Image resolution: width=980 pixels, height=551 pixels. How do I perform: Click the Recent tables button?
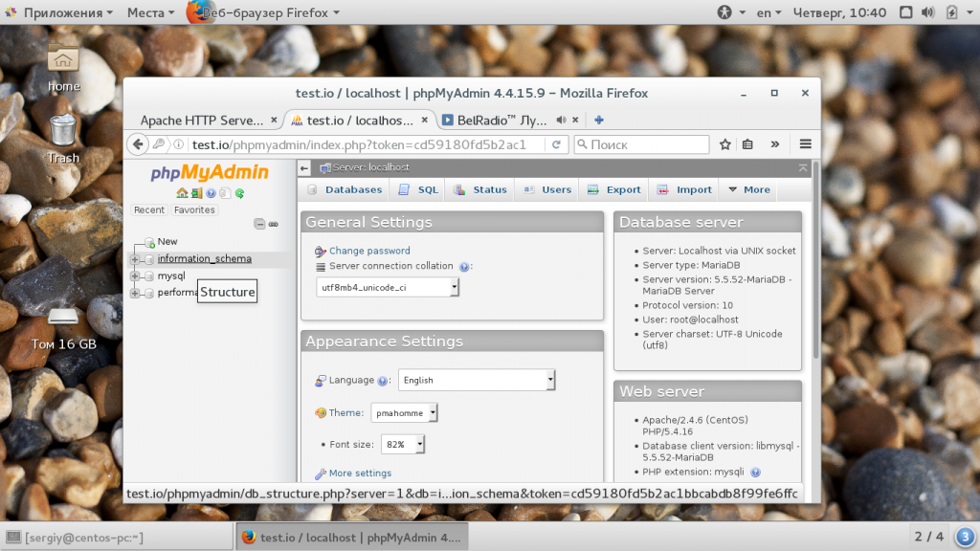[x=148, y=209]
